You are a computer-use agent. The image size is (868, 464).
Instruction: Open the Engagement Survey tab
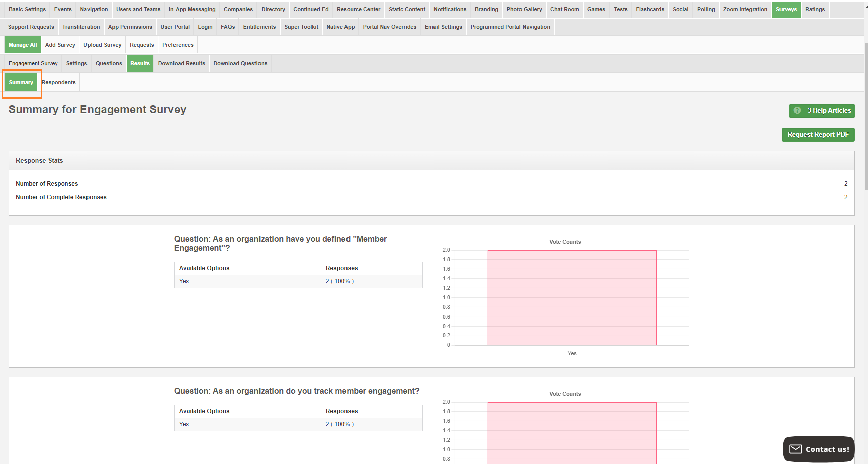point(33,64)
